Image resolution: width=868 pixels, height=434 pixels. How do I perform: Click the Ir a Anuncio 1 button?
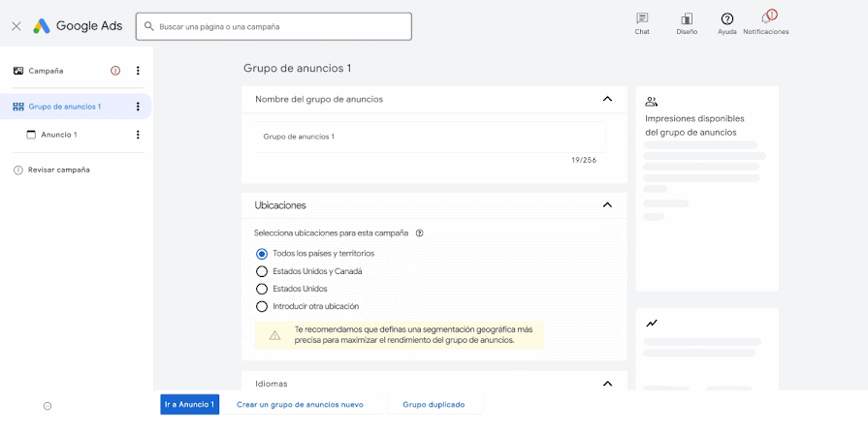(x=189, y=404)
